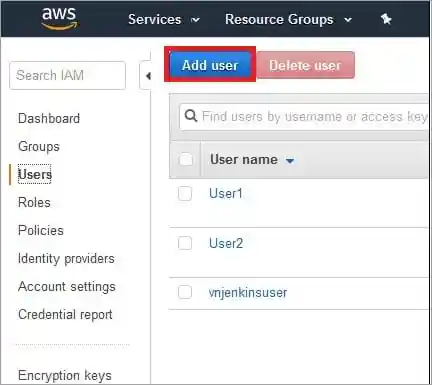Open the Services menu

tap(164, 19)
